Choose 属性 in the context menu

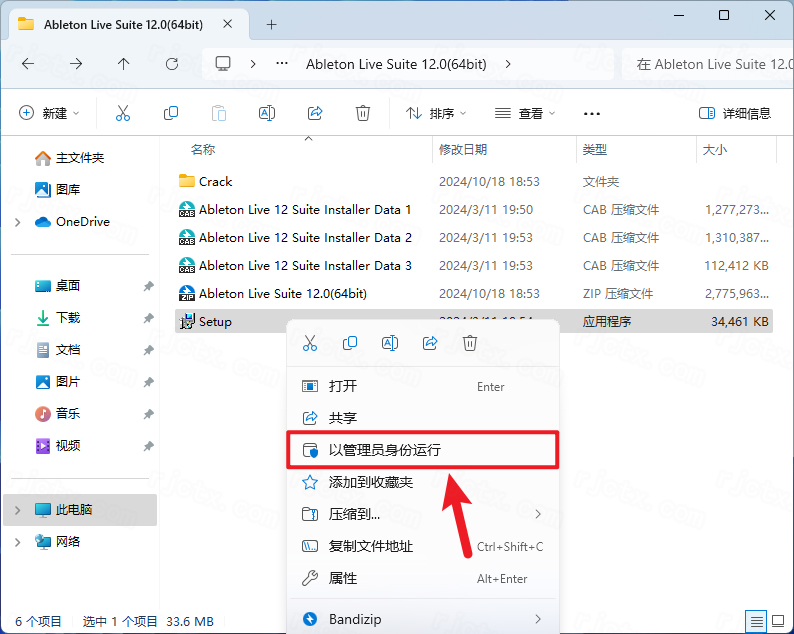343,578
